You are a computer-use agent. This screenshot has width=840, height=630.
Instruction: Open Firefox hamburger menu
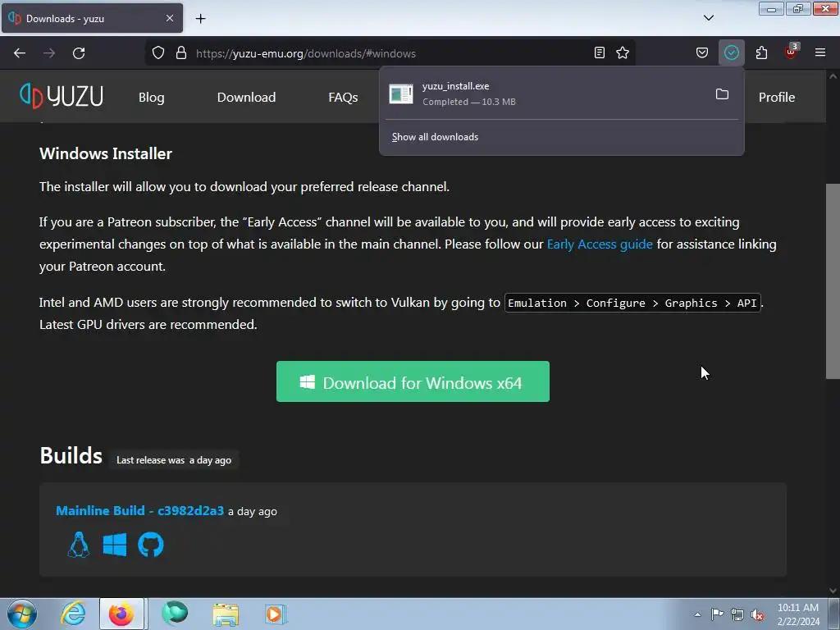820,52
